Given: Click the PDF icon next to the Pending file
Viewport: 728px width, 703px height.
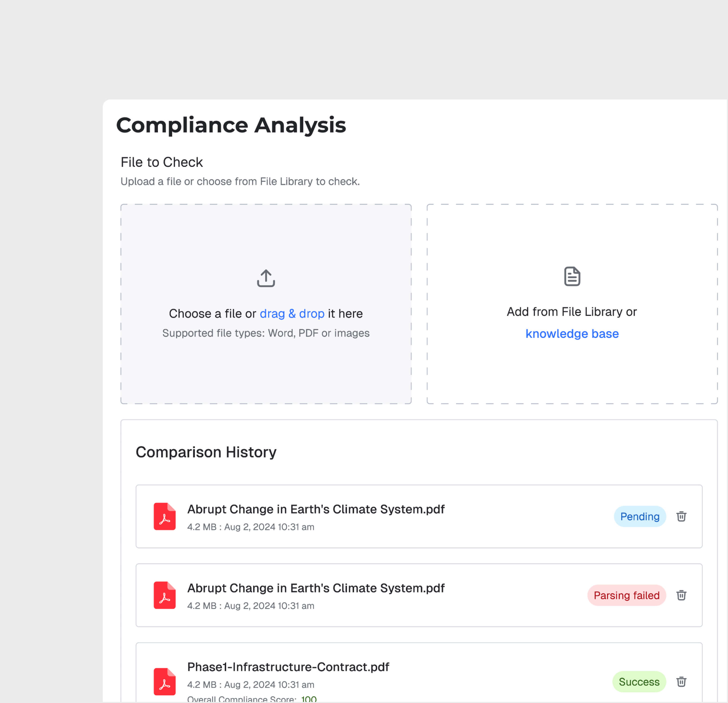Looking at the screenshot, I should pyautogui.click(x=165, y=517).
